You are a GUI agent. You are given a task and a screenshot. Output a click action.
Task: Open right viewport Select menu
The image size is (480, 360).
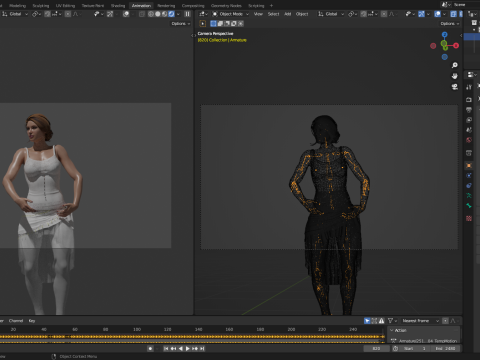pos(273,14)
